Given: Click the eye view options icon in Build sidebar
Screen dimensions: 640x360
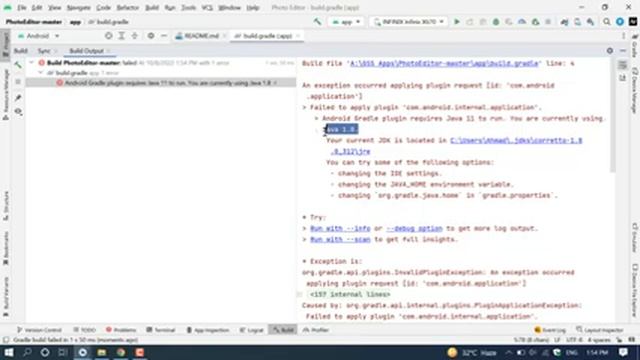Looking at the screenshot, I should [x=18, y=111].
